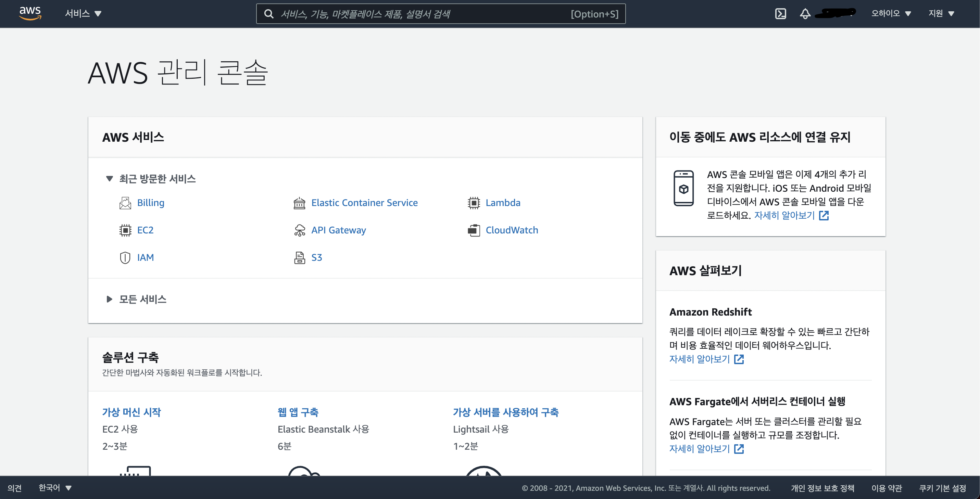Click 가상 머신 시작 solution link
The width and height of the screenshot is (980, 499).
[131, 412]
